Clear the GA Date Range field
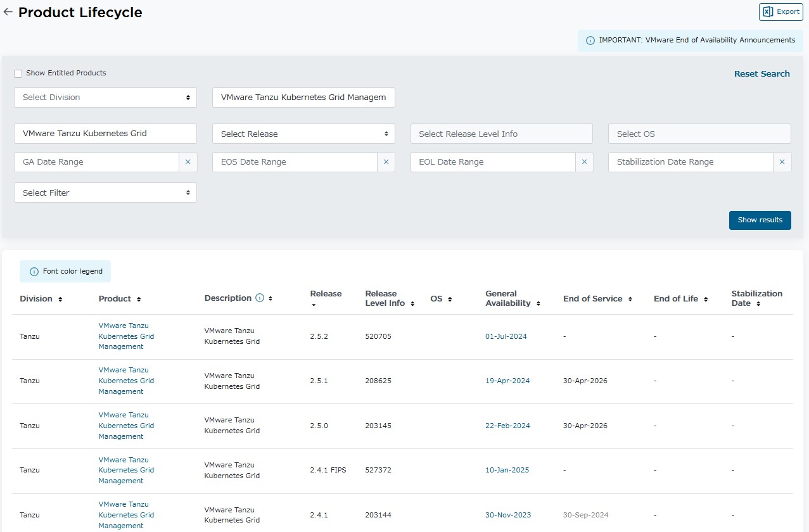Image resolution: width=809 pixels, height=532 pixels. point(188,162)
